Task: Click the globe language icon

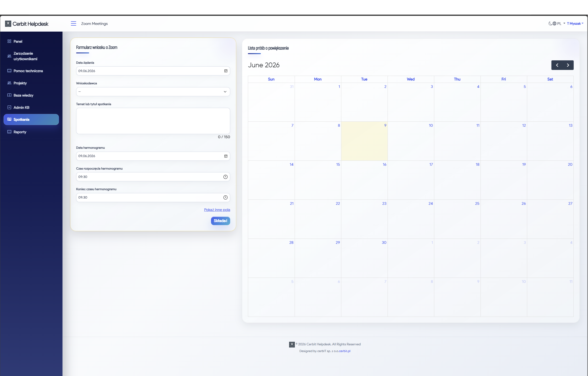Action: (554, 23)
